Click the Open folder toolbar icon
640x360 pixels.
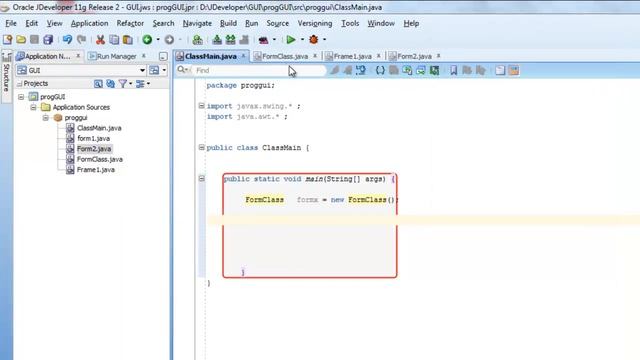(21, 40)
